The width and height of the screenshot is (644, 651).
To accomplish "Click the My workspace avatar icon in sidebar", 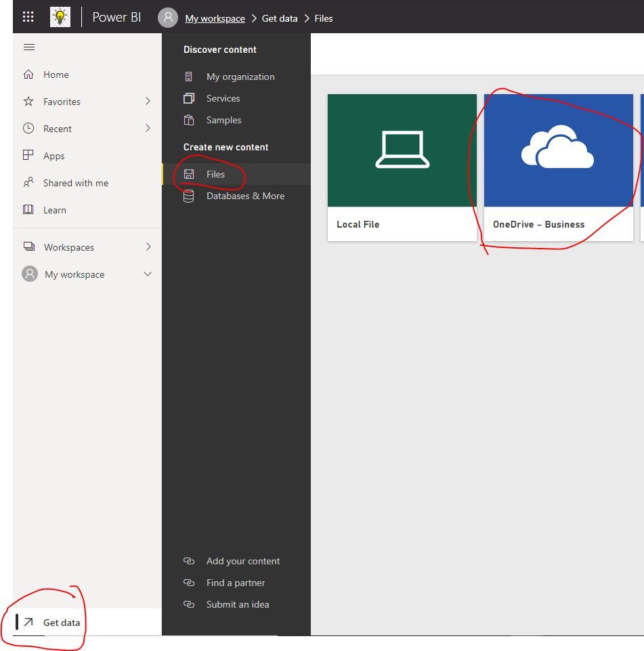I will coord(30,274).
